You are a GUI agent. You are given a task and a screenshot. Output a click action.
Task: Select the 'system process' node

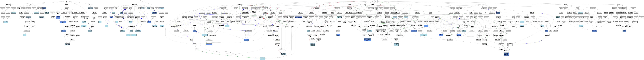[x=317, y=8]
